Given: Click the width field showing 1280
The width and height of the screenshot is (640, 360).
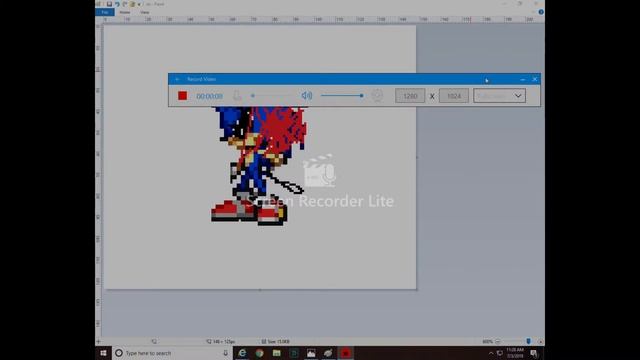Looking at the screenshot, I should [410, 96].
